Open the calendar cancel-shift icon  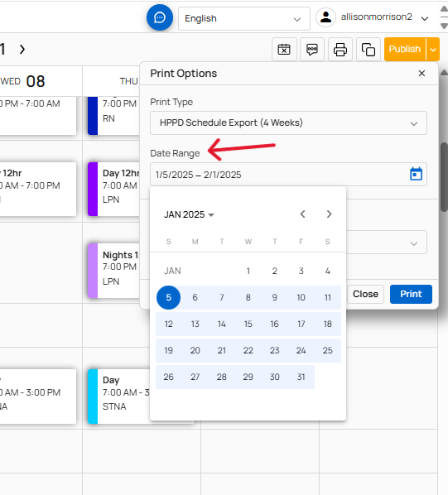284,50
